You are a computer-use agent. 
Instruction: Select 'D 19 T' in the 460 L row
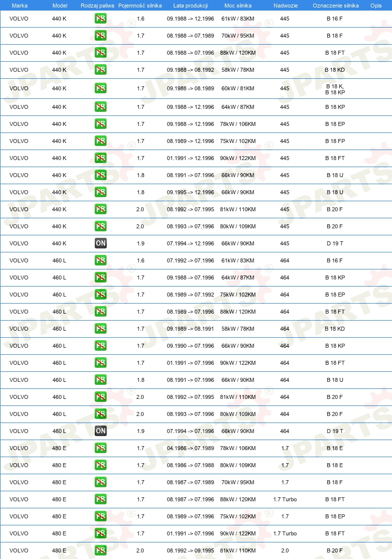(x=335, y=431)
